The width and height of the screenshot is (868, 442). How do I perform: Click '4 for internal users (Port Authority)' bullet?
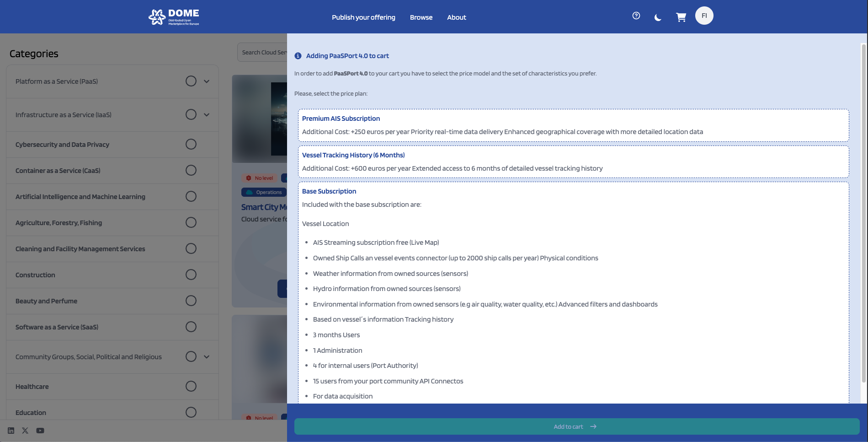(x=365, y=366)
